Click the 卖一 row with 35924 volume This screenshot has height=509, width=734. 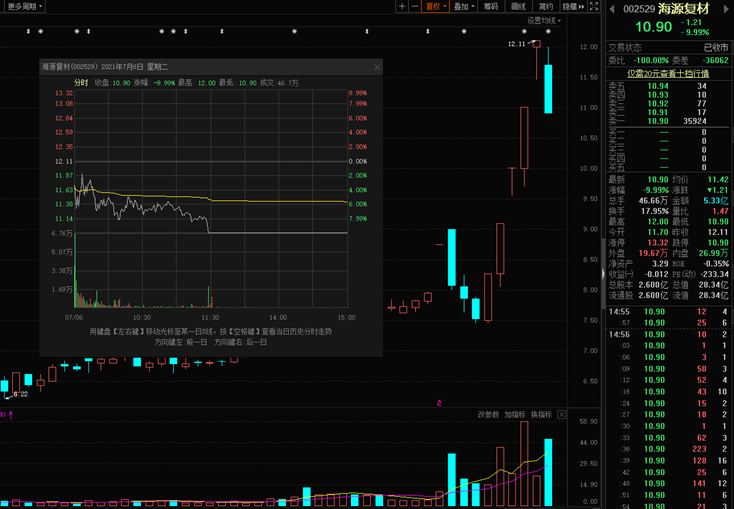click(668, 121)
